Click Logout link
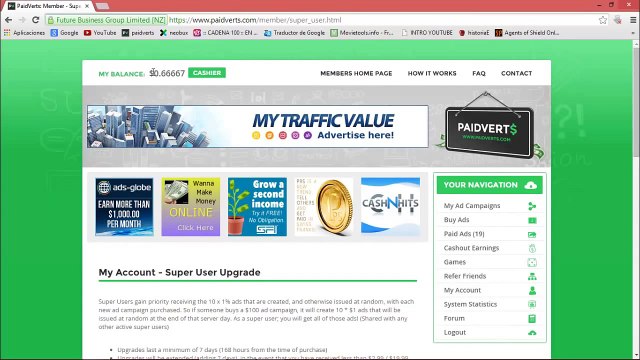Screen dimensions: 640x360 (x=455, y=332)
